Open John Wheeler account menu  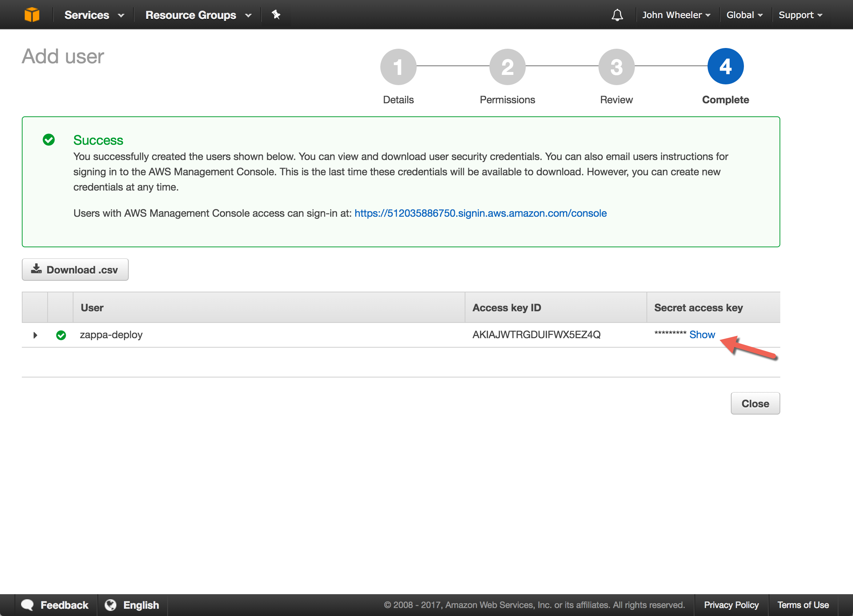[676, 15]
